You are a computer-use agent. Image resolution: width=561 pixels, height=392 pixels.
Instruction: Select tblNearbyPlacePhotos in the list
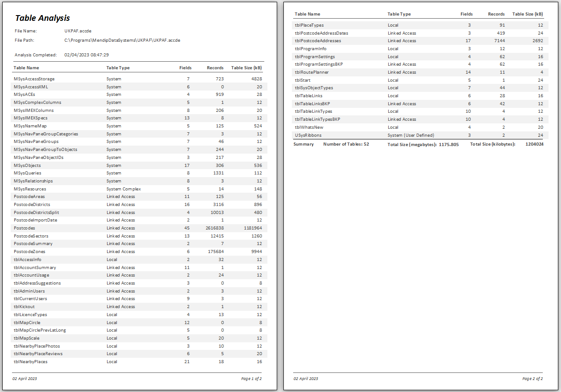37,346
